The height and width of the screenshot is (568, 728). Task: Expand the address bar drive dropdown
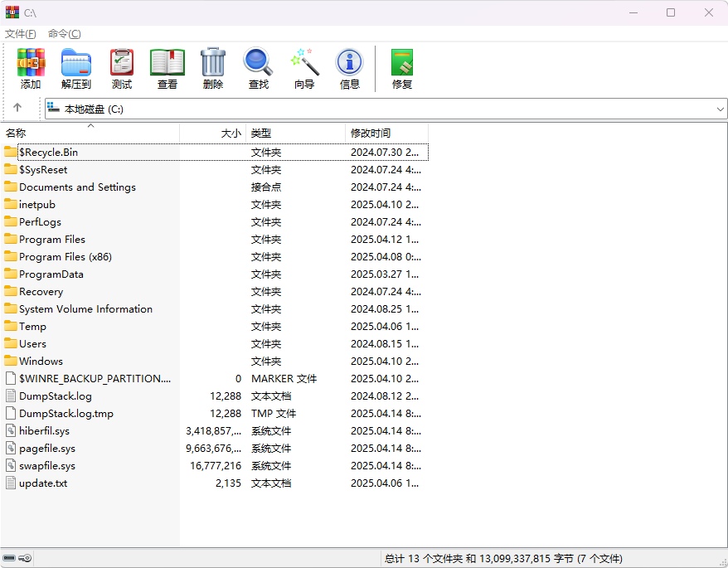click(720, 109)
